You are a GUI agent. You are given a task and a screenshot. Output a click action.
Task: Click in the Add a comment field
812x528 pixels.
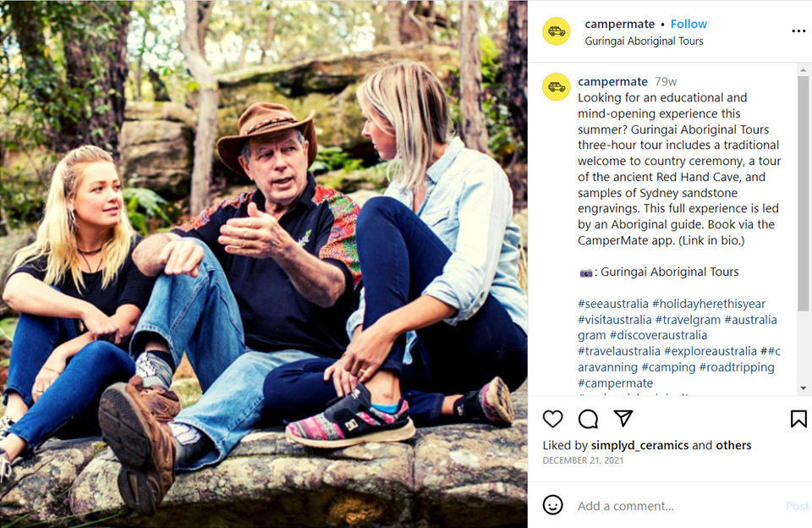[x=677, y=506]
